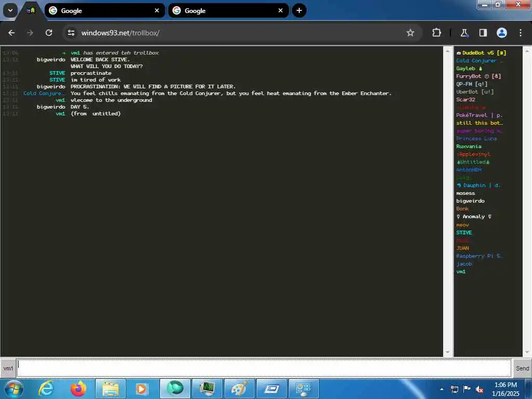532x399 pixels.
Task: Switch to the active trollbox tab with ghost favicon
Action: point(31,10)
